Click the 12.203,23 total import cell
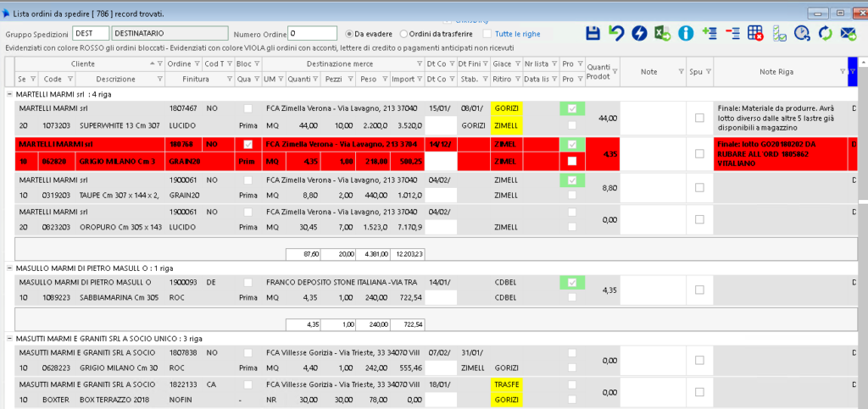 pos(408,254)
